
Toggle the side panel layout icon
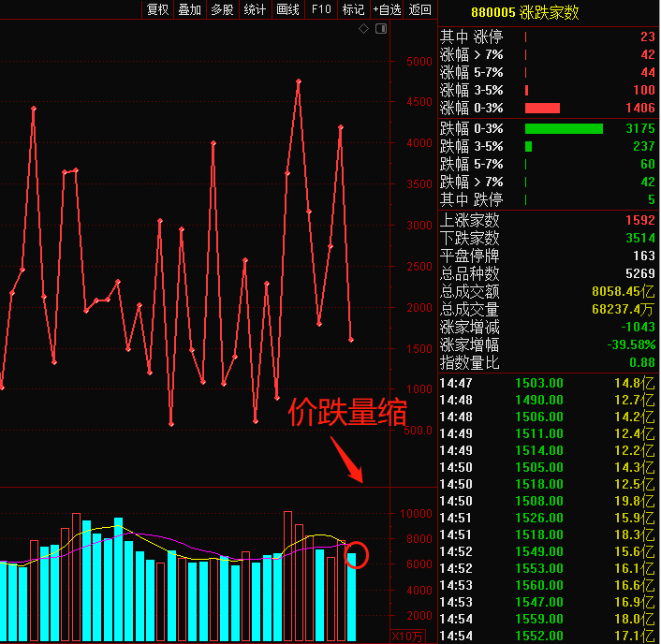pyautogui.click(x=381, y=29)
